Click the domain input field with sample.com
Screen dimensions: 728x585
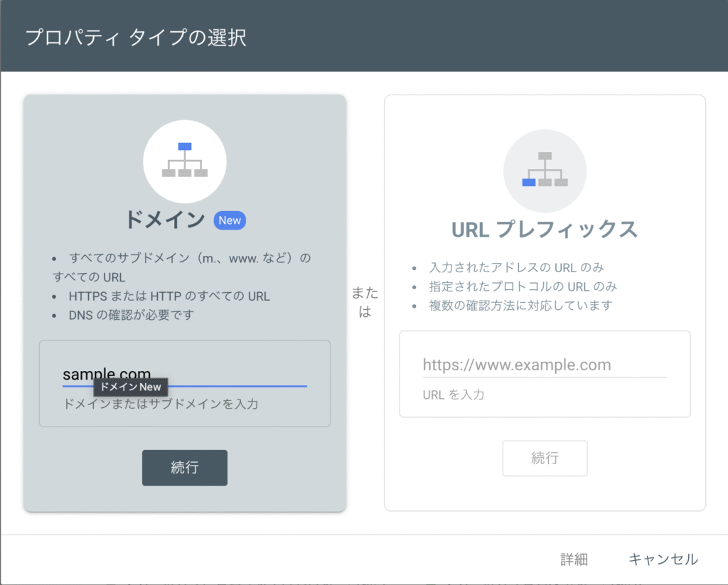click(x=185, y=374)
